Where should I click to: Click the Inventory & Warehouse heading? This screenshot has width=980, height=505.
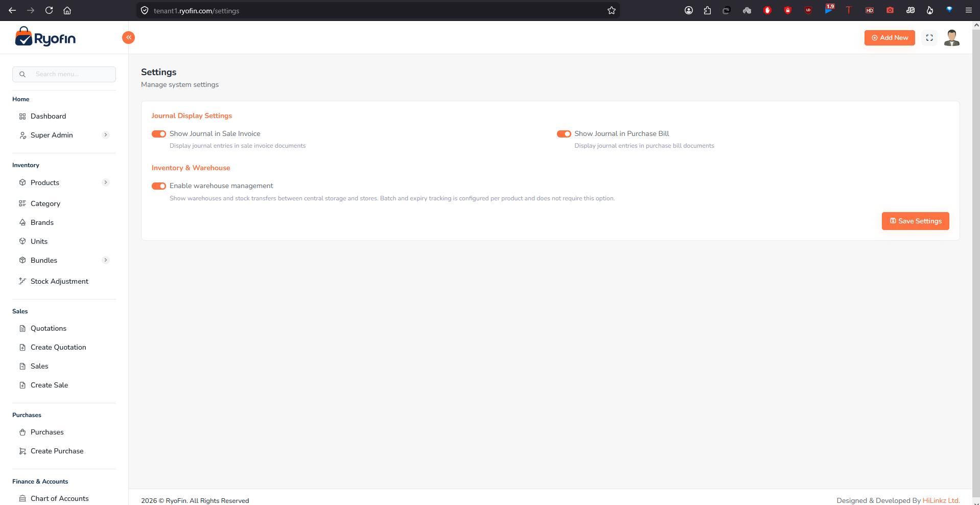pyautogui.click(x=191, y=168)
